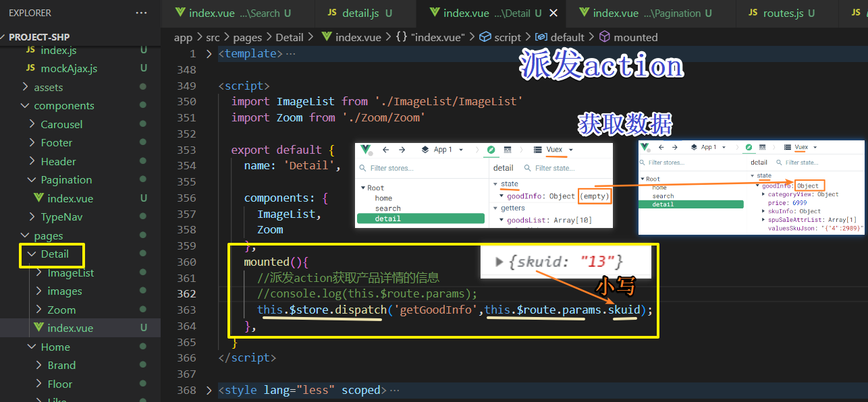Image resolution: width=868 pixels, height=402 pixels.
Task: Click the 'import Zoom' statement on line 351
Action: (329, 117)
